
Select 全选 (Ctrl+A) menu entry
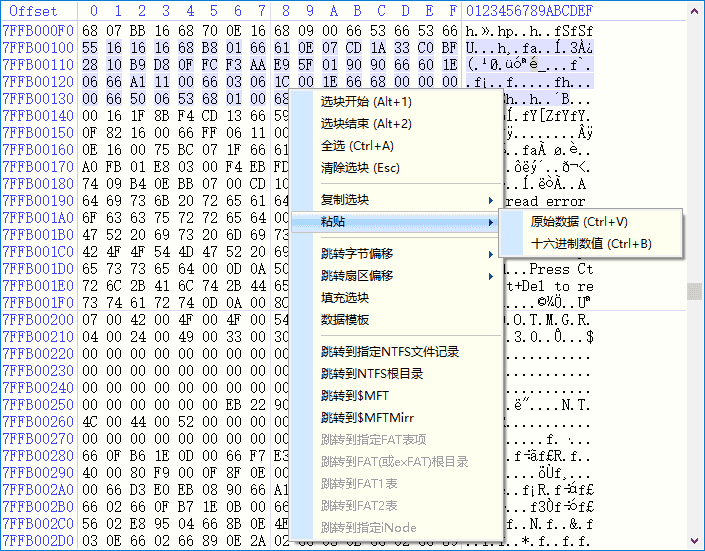tap(358, 146)
